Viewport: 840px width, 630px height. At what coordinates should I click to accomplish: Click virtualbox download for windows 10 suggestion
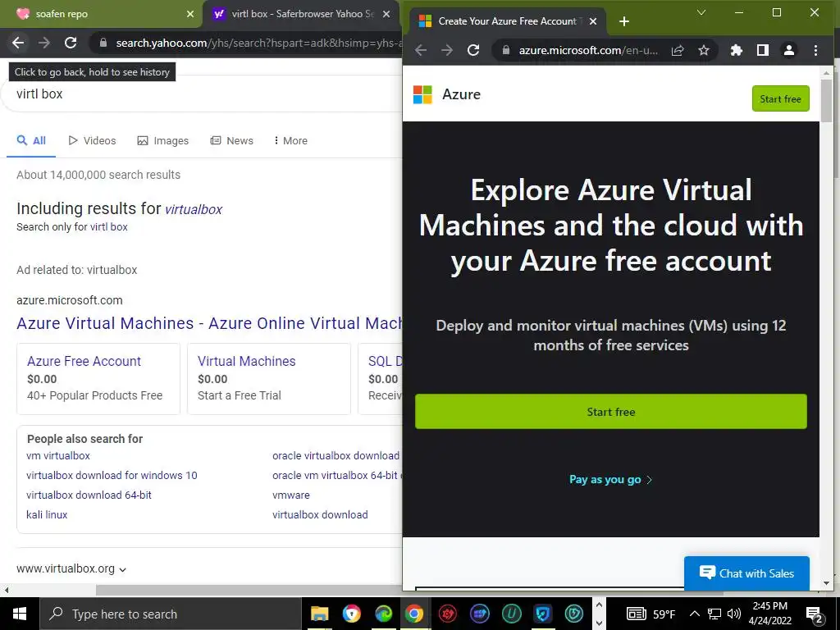112,475
